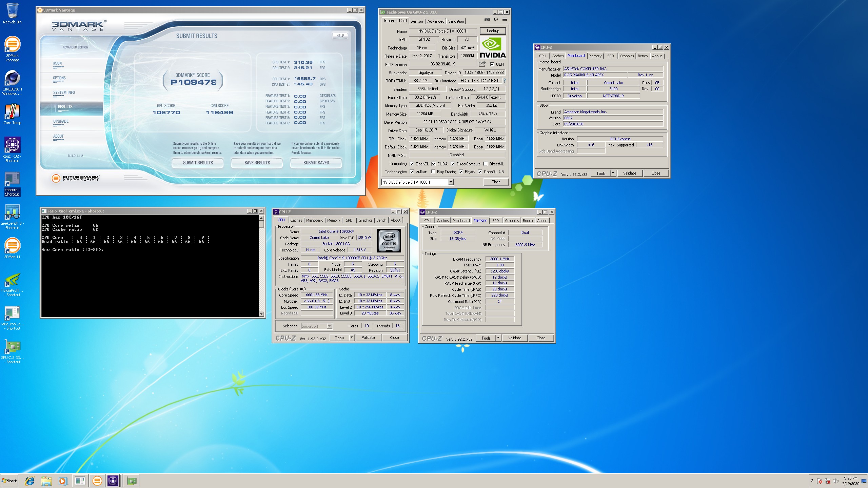Select OPTIONS in 3DMark Vantage sidebar
The image size is (868, 488).
click(59, 78)
